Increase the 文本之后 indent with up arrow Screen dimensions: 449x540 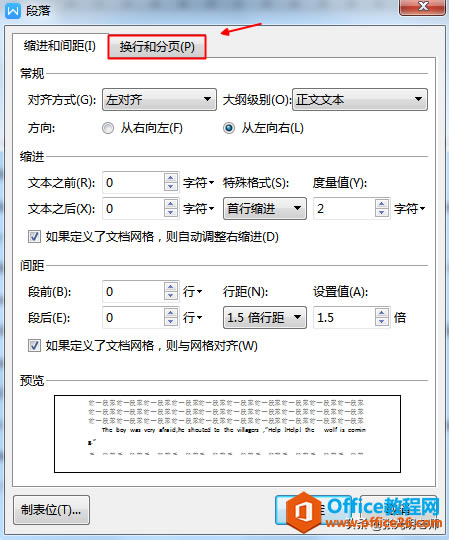click(x=171, y=204)
